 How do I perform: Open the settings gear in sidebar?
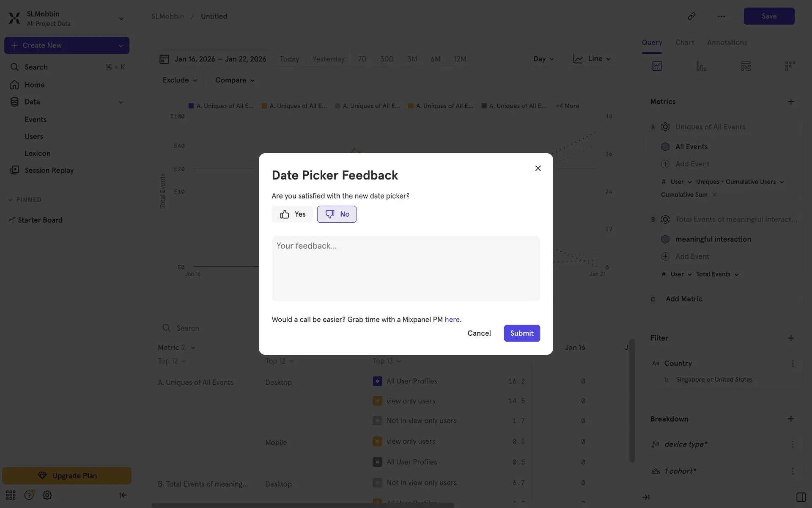point(47,495)
